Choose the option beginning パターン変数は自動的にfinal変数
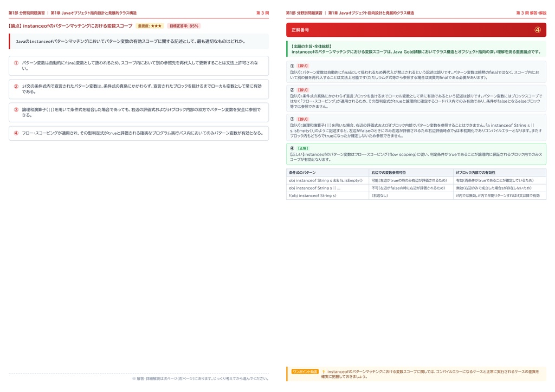Viewport: 555px width, 392px height. [x=139, y=66]
